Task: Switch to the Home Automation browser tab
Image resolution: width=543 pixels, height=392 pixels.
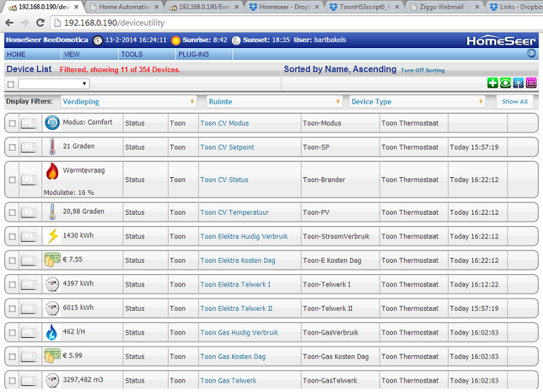Action: coord(124,7)
